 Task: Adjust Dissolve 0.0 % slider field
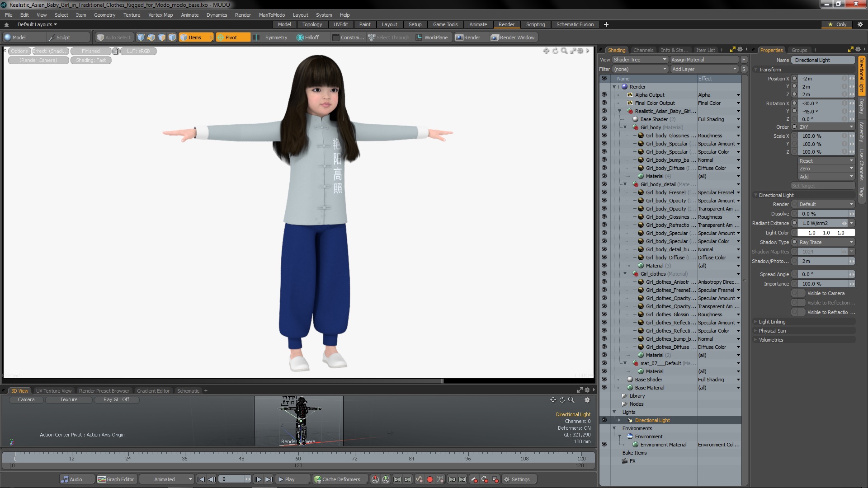point(823,214)
